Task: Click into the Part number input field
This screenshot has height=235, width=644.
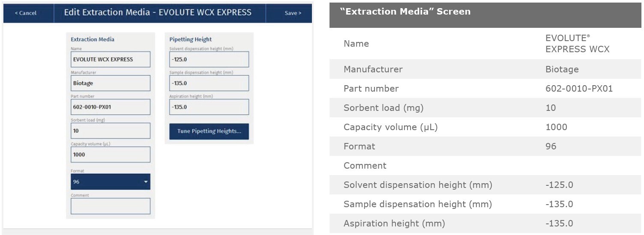Action: tap(111, 107)
